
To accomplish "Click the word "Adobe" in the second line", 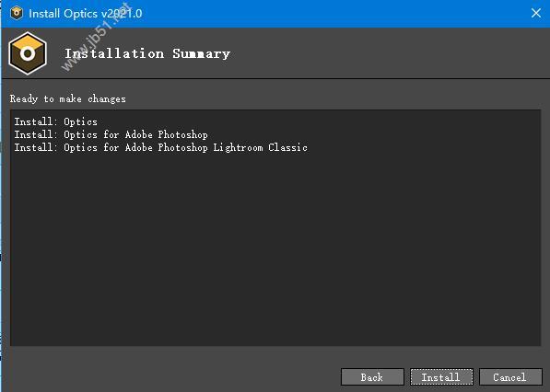I will (138, 134).
